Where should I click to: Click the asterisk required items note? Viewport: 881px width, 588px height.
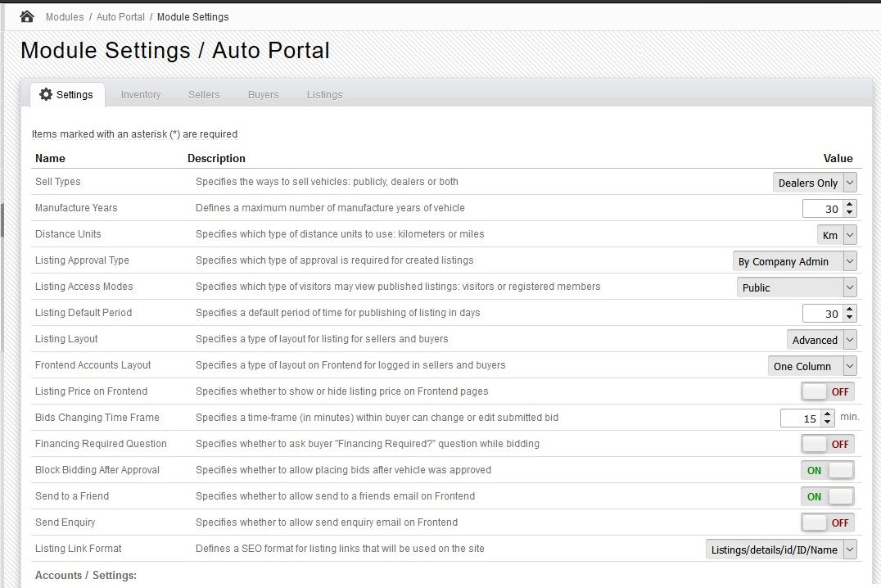pyautogui.click(x=134, y=133)
